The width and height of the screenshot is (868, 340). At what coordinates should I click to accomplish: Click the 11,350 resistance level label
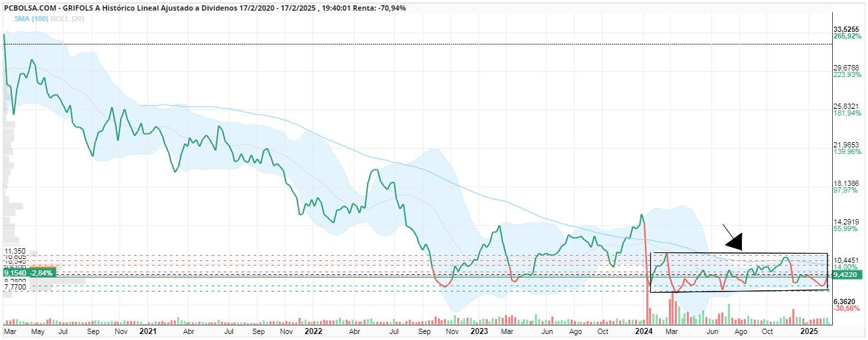[x=15, y=251]
